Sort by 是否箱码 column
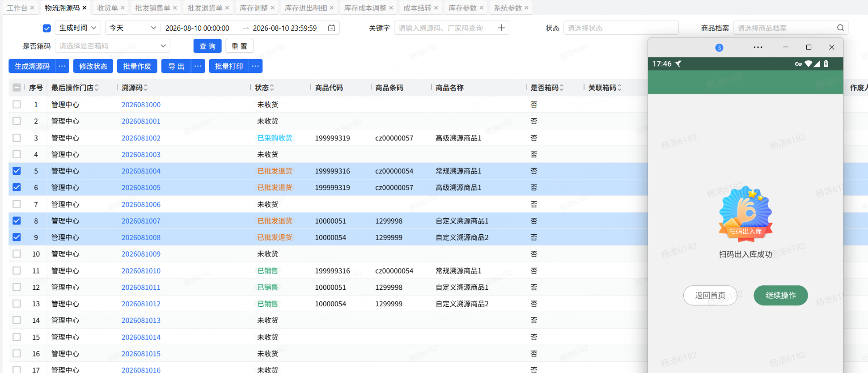Viewport: 868px width, 373px height. (x=562, y=88)
